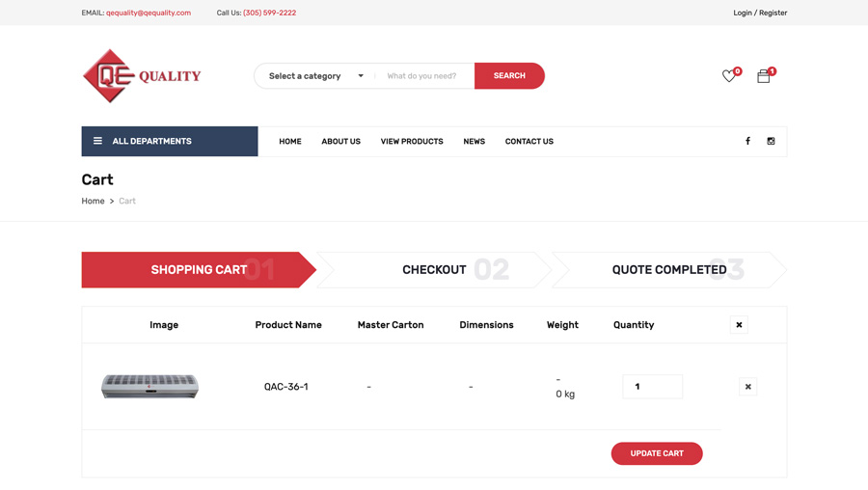The image size is (868, 490).
Task: Open the wishlist heart icon
Action: [729, 76]
